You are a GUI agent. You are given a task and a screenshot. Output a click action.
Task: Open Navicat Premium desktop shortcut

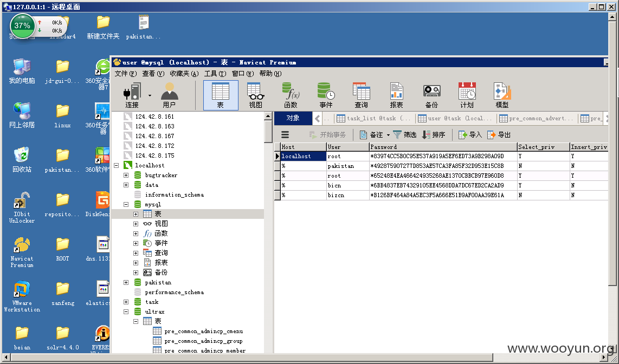[22, 252]
